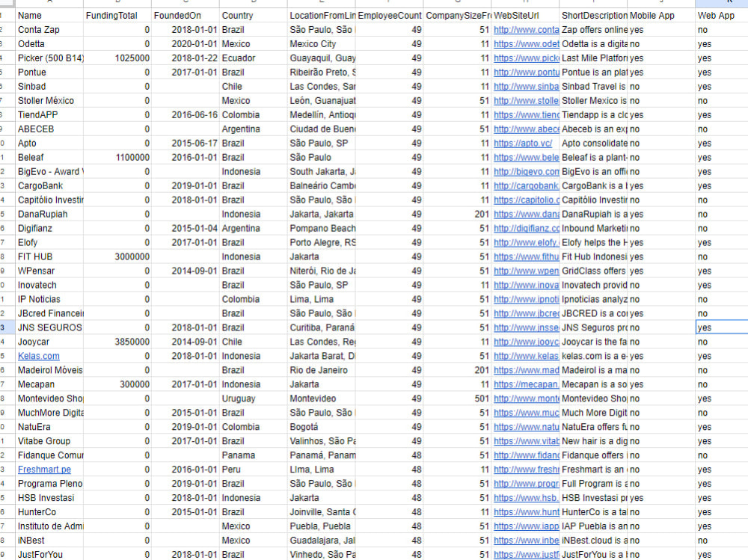Select funding value 1100000 for Beleaf
748x560 pixels.
(117, 158)
